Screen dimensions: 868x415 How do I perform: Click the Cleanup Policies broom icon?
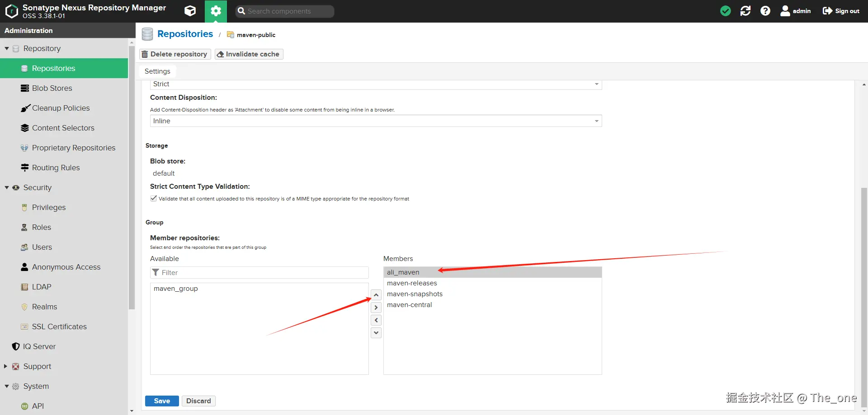(x=25, y=108)
